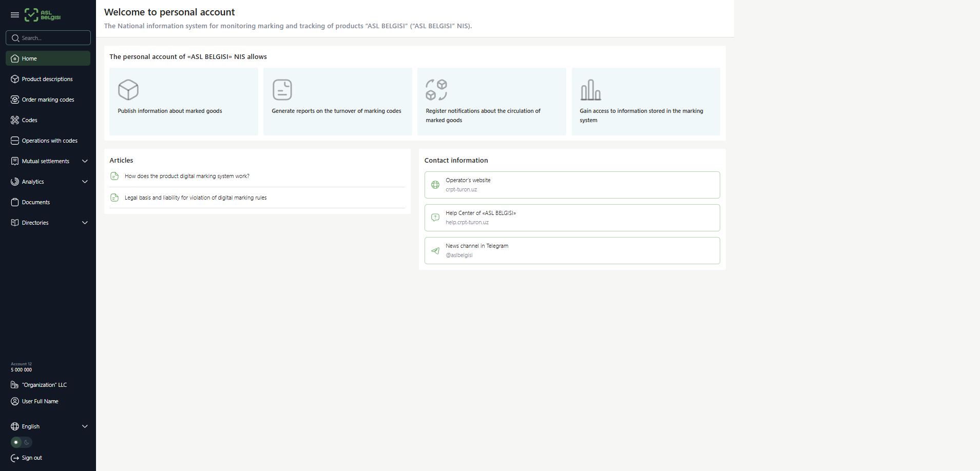The height and width of the screenshot is (471, 980).
Task: Switch to dark theme moon option
Action: [27, 442]
